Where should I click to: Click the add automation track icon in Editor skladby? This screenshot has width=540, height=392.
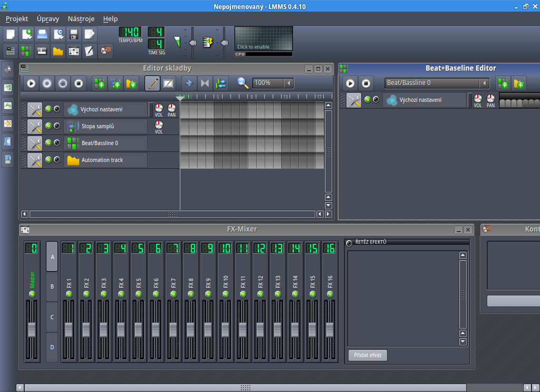point(131,83)
